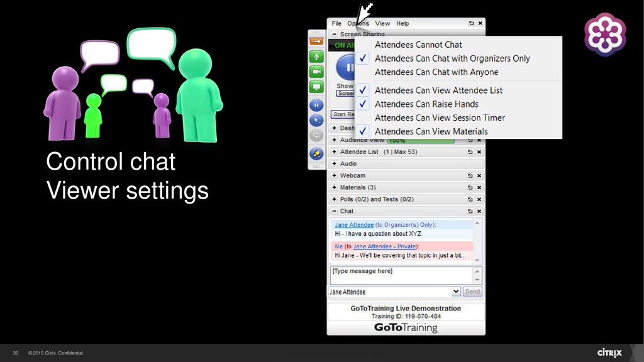Pause screen sharing with large blue button
The height and width of the screenshot is (362, 644).
coord(346,67)
